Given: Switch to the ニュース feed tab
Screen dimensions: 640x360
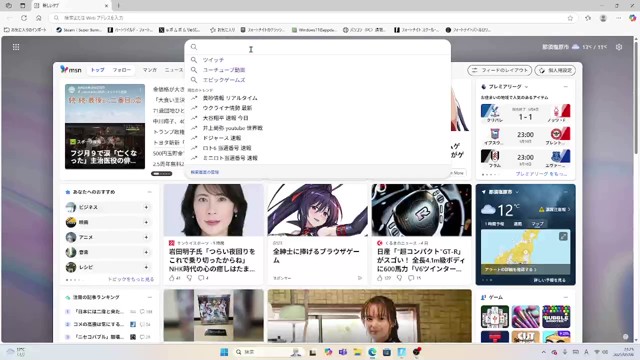Looking at the screenshot, I should click(x=174, y=70).
